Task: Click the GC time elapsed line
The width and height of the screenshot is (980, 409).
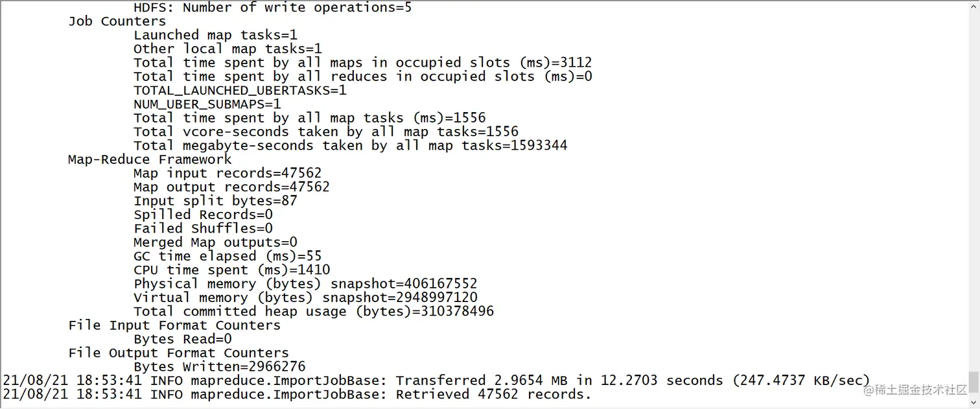Action: pyautogui.click(x=227, y=256)
